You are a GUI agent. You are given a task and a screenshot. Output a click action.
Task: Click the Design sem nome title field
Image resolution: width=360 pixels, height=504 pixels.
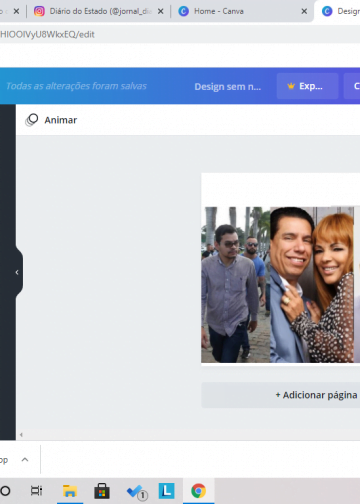tap(228, 87)
